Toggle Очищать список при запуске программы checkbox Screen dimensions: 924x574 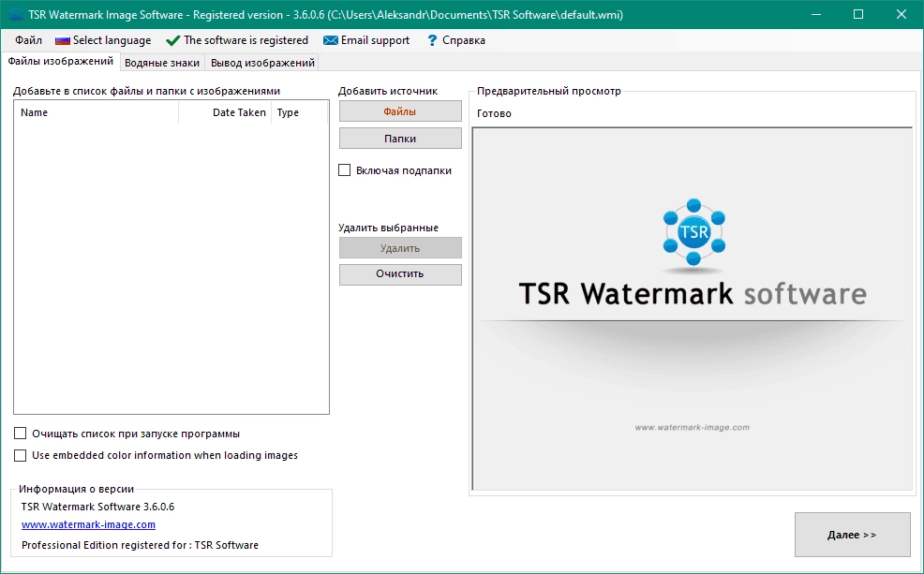coord(20,434)
